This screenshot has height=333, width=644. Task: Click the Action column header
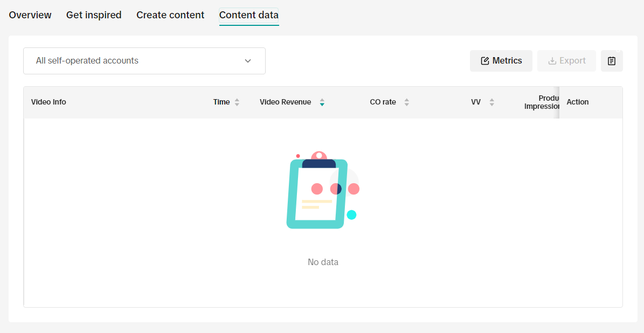[578, 102]
